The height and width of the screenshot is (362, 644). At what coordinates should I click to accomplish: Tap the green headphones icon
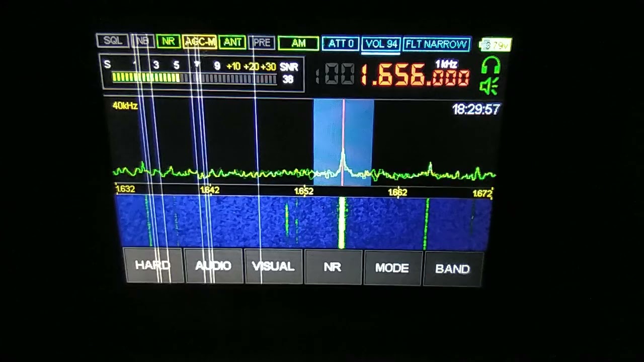coord(491,66)
